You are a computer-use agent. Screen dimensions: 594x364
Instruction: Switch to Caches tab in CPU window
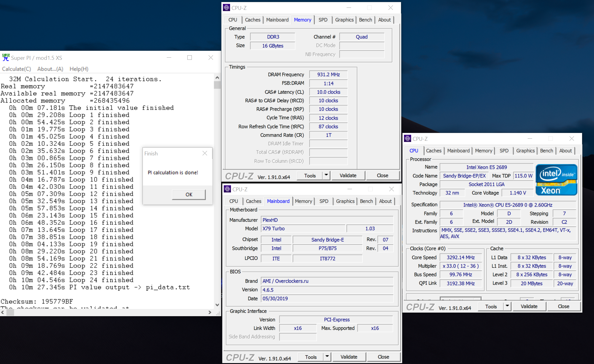coord(434,151)
